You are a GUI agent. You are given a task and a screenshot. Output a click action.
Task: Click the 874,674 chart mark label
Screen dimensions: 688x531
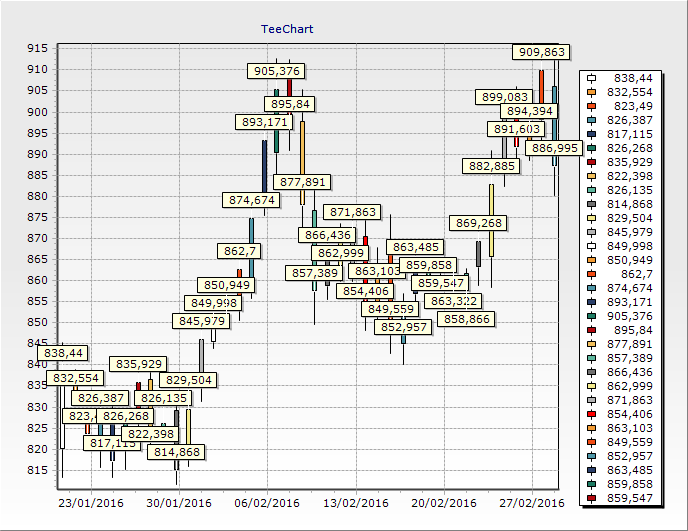pos(251,200)
